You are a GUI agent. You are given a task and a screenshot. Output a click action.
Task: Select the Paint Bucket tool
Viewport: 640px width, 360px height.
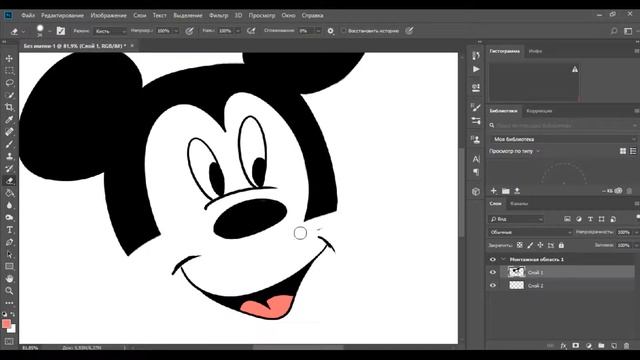pyautogui.click(x=9, y=193)
